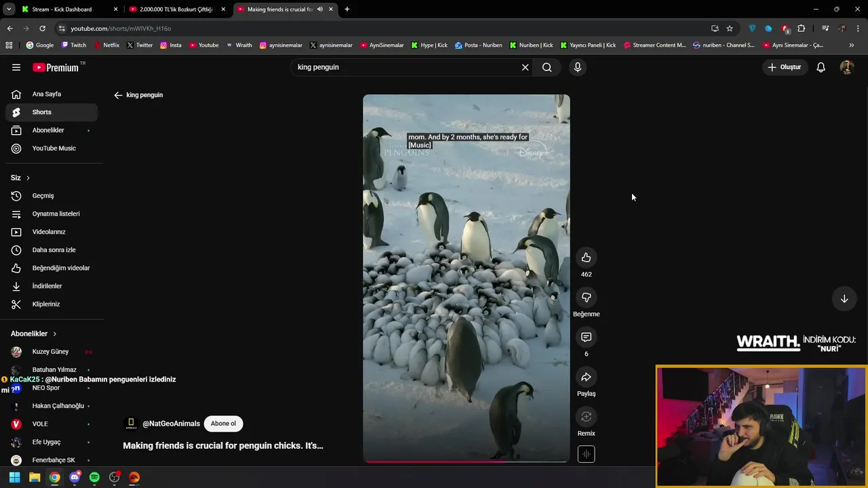Open the comments on the Short
The image size is (868, 488).
point(586,338)
